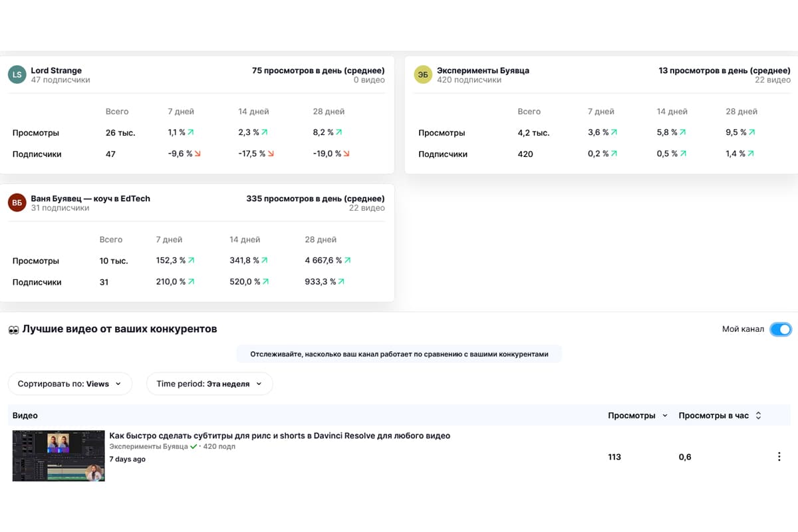Sort by the Просмотры column header
798x532 pixels.
(637, 416)
